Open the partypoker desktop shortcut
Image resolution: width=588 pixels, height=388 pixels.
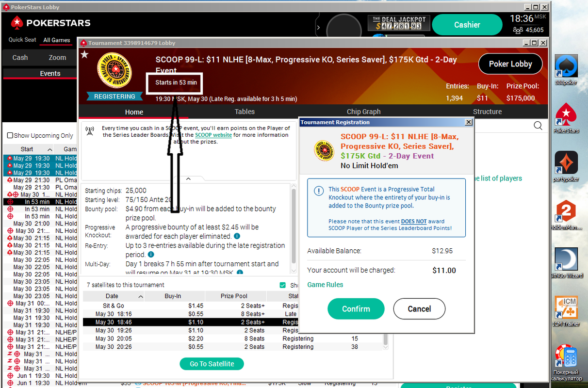[566, 166]
